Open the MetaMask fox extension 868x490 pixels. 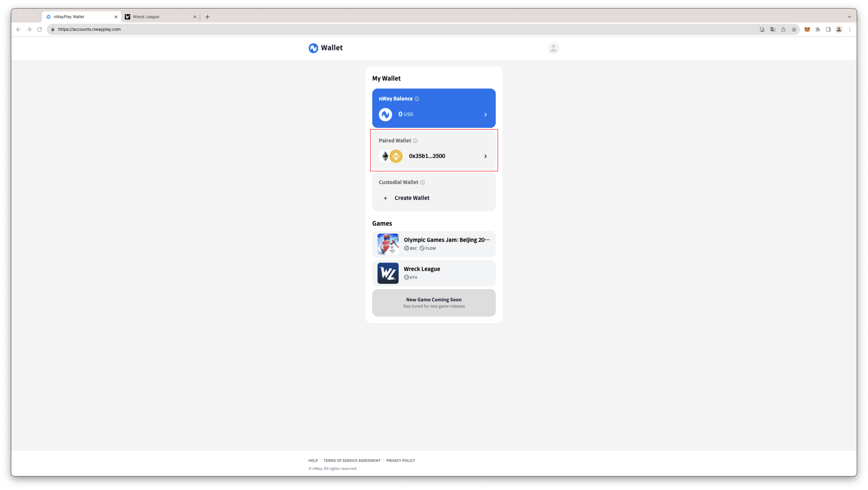pyautogui.click(x=807, y=29)
